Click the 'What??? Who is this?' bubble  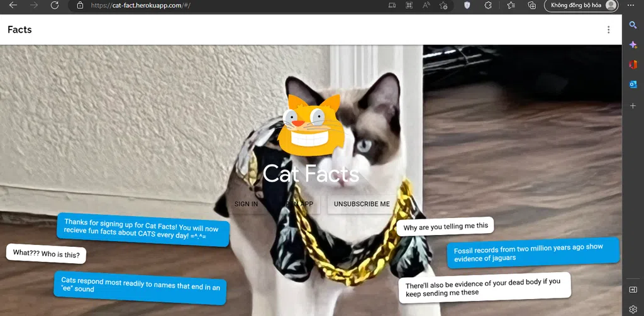pyautogui.click(x=46, y=254)
